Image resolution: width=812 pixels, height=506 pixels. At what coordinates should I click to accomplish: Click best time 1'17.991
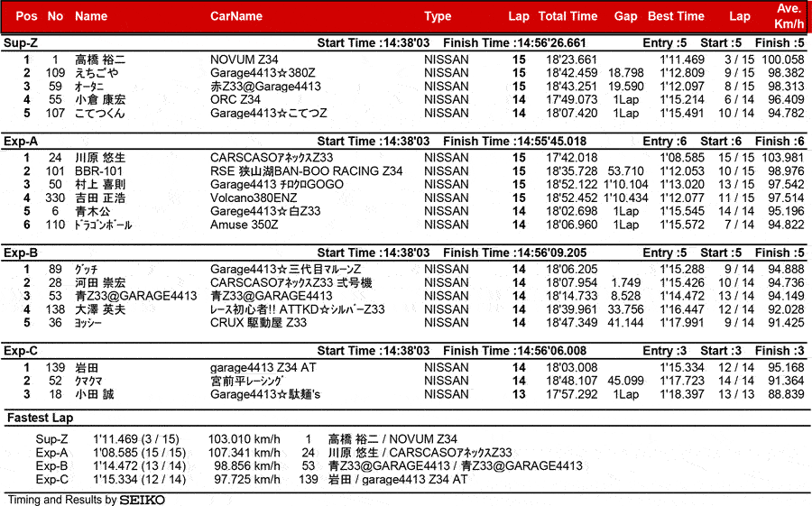[x=682, y=323]
